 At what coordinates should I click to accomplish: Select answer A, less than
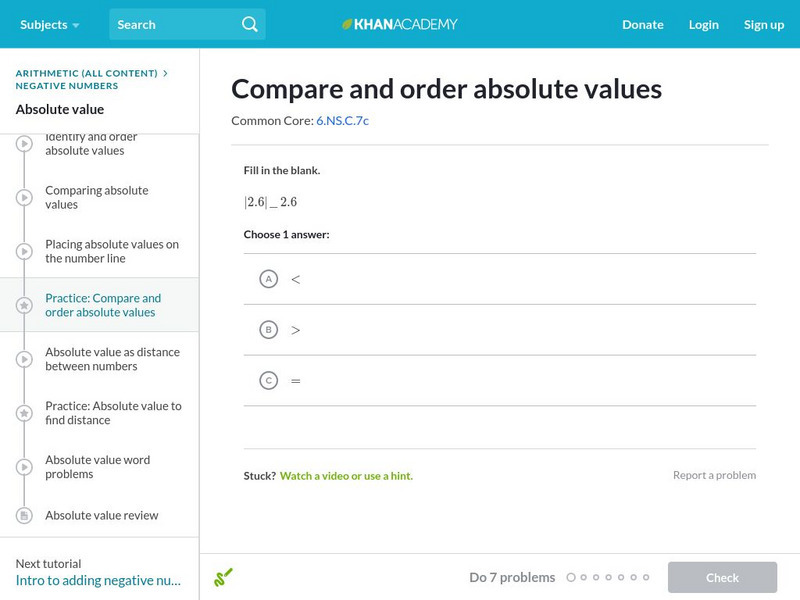268,279
